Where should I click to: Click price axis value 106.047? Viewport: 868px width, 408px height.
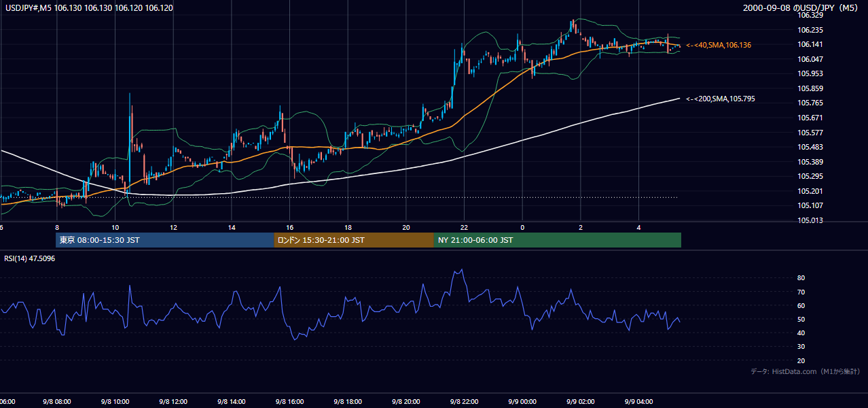[x=810, y=59]
